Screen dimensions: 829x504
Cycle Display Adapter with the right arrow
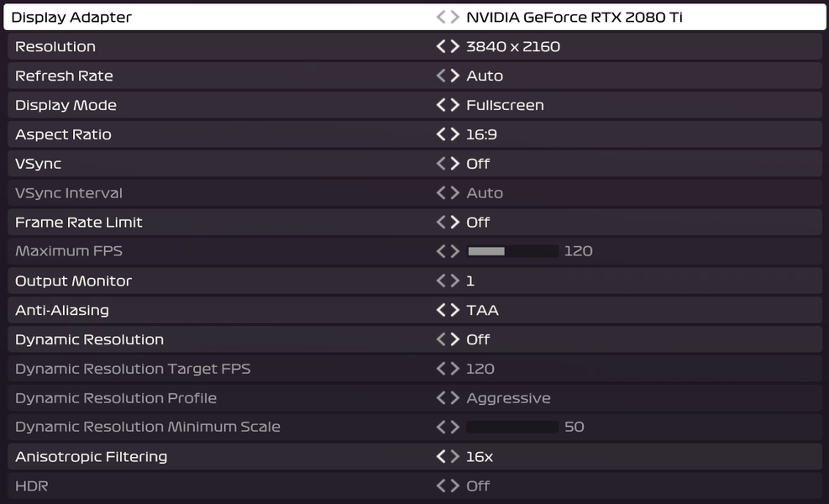coord(454,18)
